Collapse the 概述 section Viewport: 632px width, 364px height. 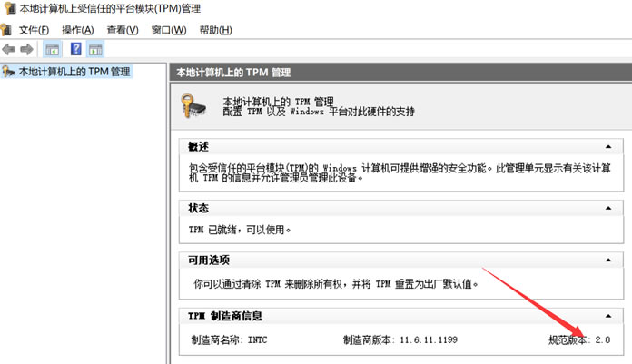[608, 147]
